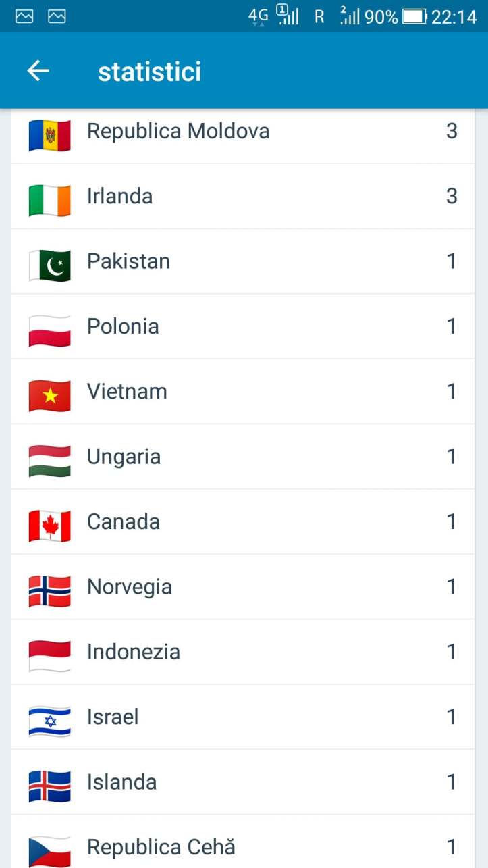Tap the Polonia flag icon
The height and width of the screenshot is (868, 488).
click(x=49, y=330)
